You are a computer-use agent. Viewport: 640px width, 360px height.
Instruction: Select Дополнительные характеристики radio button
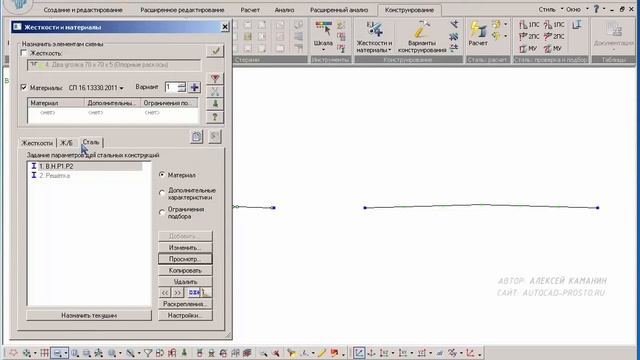tap(162, 193)
